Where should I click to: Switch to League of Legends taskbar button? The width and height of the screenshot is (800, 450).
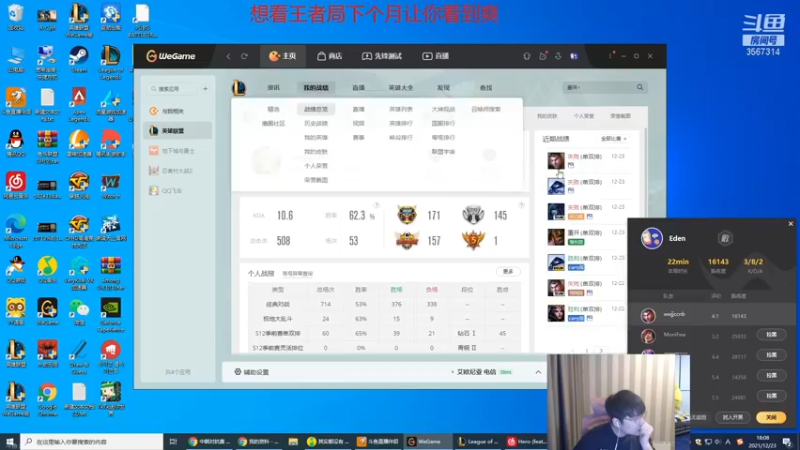click(x=478, y=442)
